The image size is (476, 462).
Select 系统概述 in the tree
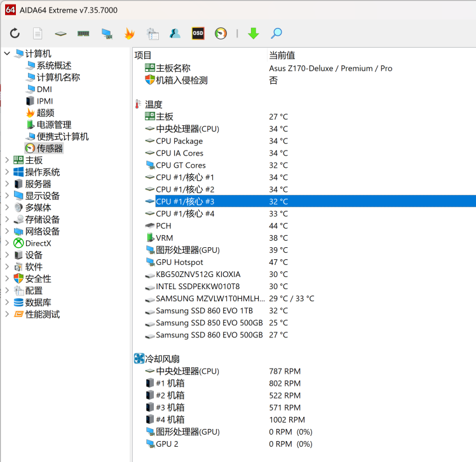(x=54, y=65)
